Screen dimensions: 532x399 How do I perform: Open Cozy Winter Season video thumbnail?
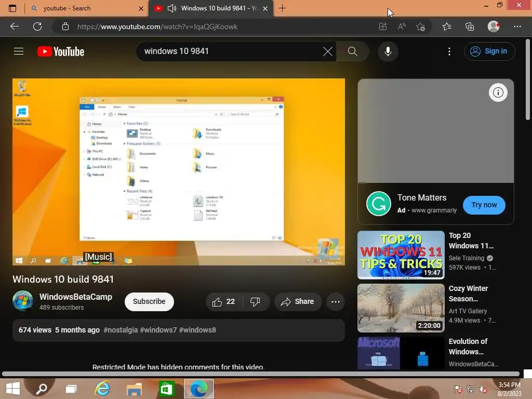[401, 308]
